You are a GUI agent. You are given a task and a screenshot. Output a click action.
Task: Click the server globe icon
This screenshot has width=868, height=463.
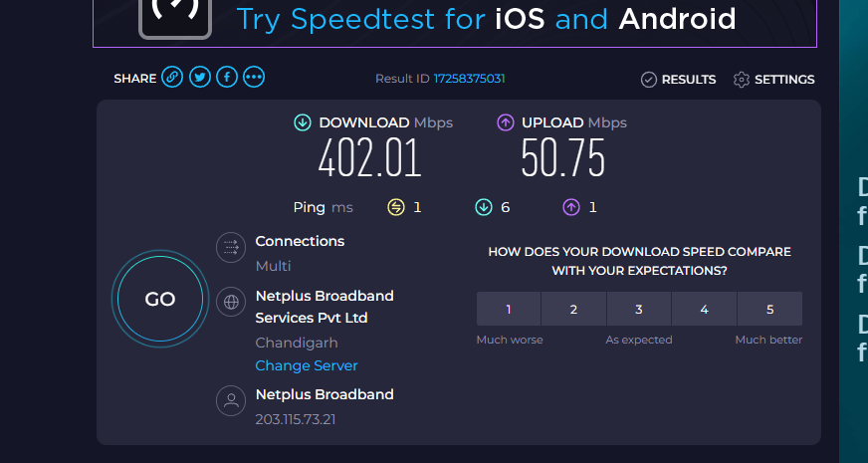pos(231,302)
